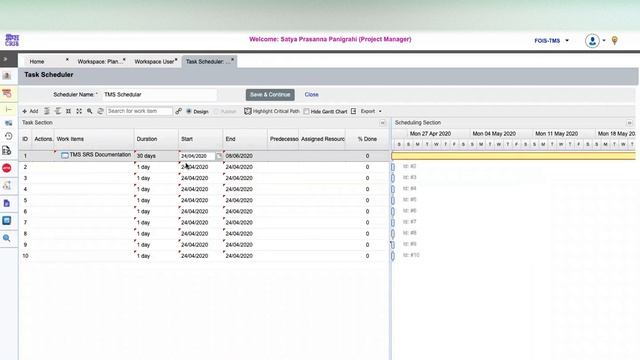The image size is (640, 360).
Task: Click the Duration column header
Action: [x=156, y=139]
